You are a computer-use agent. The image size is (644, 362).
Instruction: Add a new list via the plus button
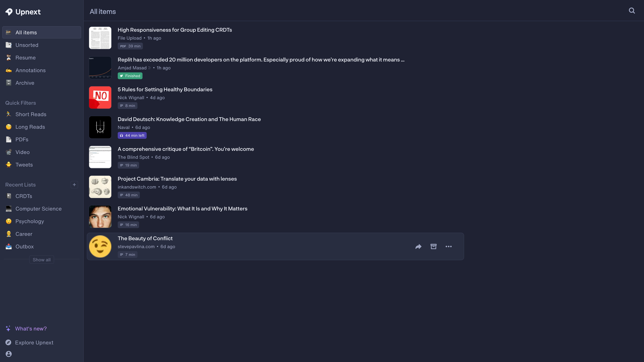coord(74,185)
